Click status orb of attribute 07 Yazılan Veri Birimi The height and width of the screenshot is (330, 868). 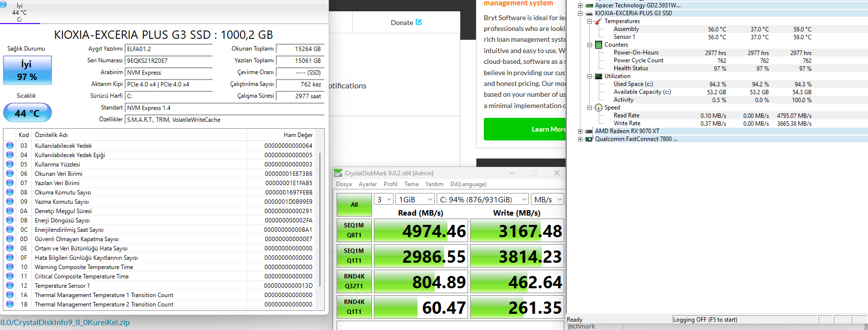pos(10,183)
